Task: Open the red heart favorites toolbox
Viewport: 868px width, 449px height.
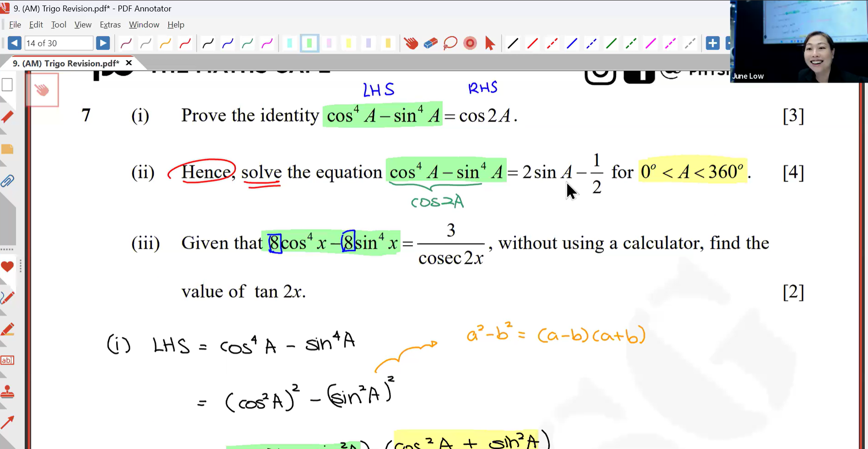Action: 7,267
